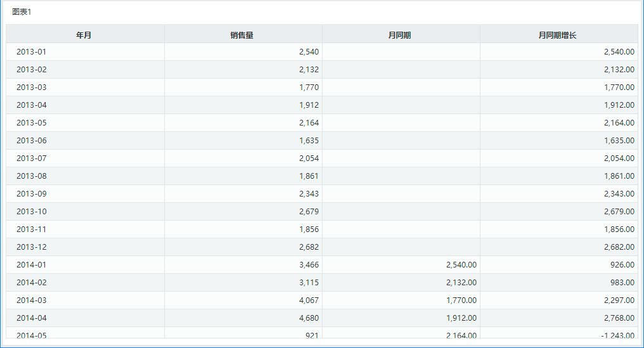Click the 926.00 growth cell
Screen dimensions: 644x348
click(558, 264)
